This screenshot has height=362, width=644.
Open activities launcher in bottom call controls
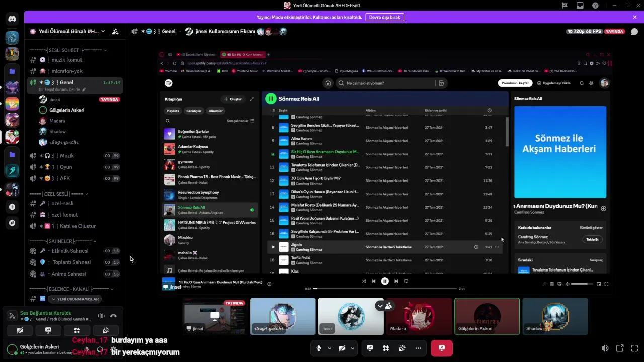click(x=386, y=348)
